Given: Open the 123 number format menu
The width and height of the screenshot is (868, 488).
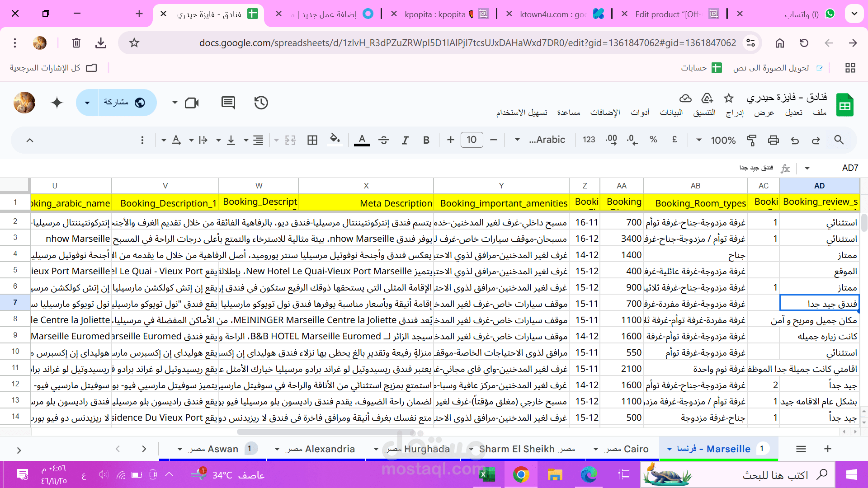Looking at the screenshot, I should pos(589,140).
